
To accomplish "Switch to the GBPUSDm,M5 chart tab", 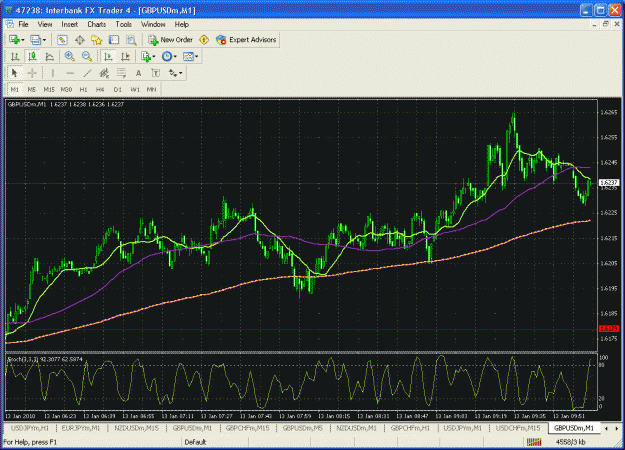I will pyautogui.click(x=303, y=428).
